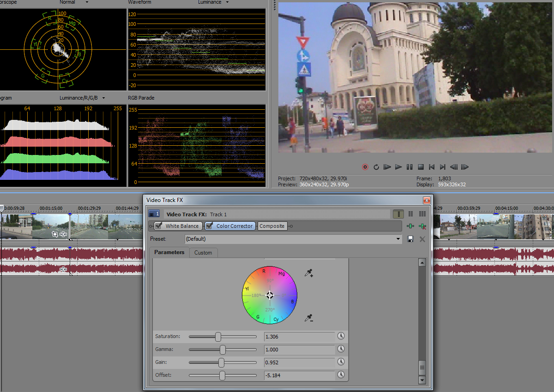554x392 pixels.
Task: Select the Parameters tab
Action: pos(169,252)
